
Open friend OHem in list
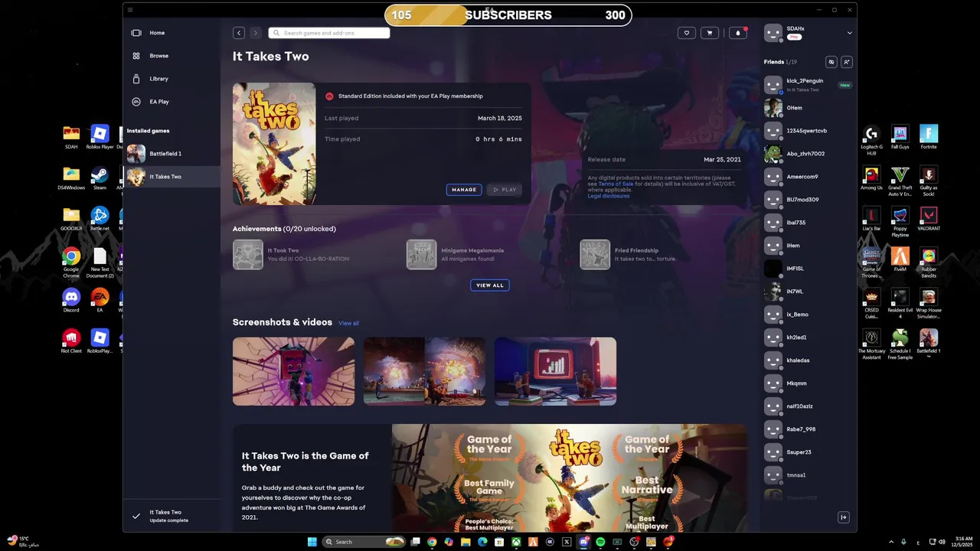[x=808, y=108]
